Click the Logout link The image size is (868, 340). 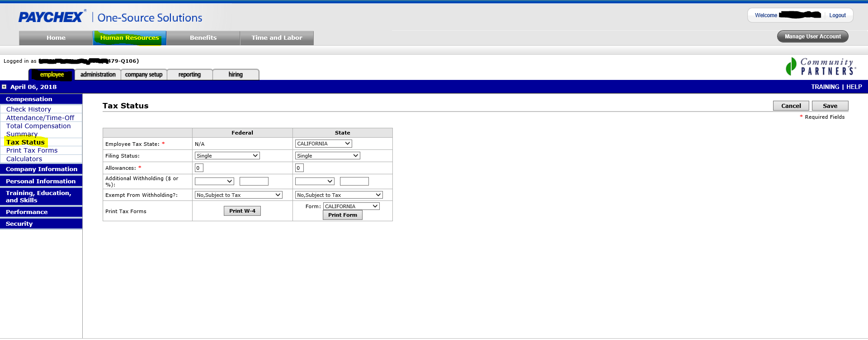tap(837, 15)
